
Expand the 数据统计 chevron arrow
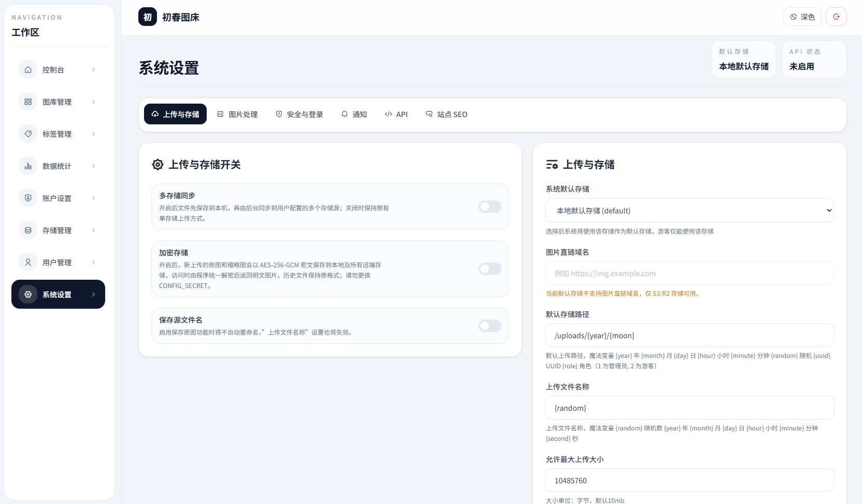click(x=93, y=166)
